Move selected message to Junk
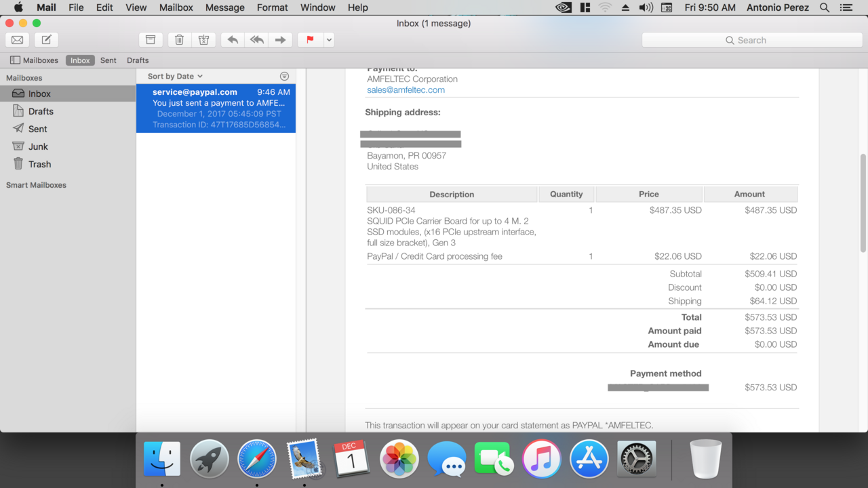The height and width of the screenshot is (488, 868). [x=203, y=40]
